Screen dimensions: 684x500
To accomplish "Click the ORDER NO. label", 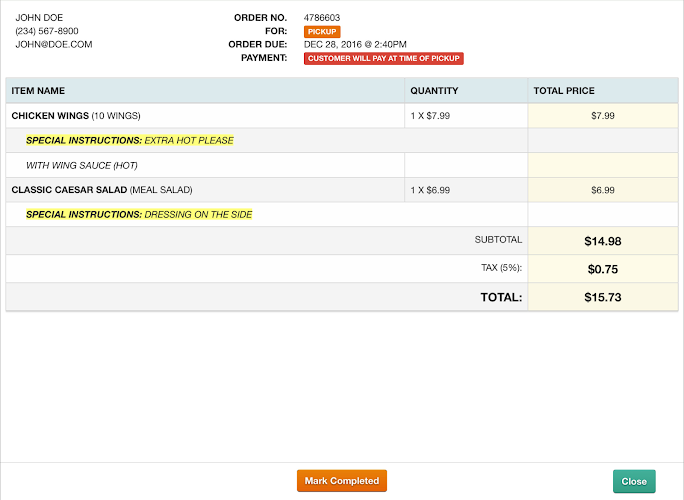I will click(260, 18).
